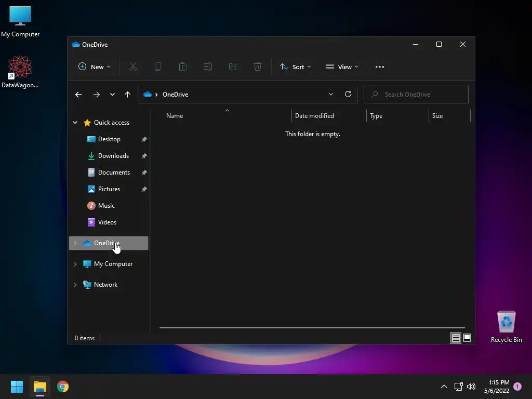Click File Explorer in the taskbar

coord(39,387)
